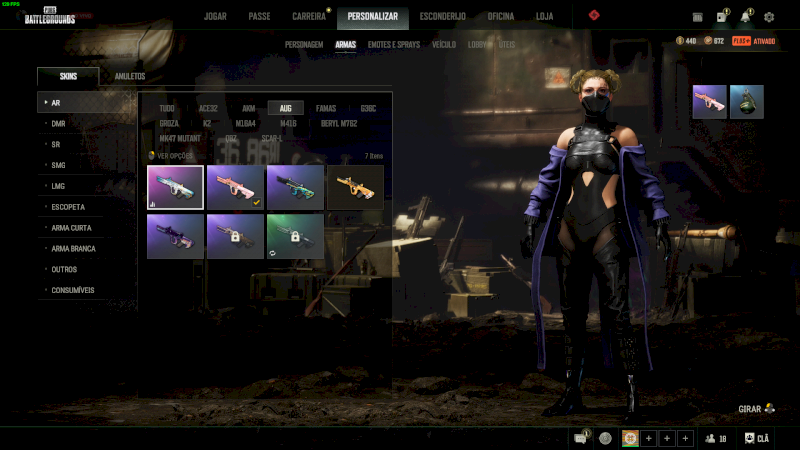Viewport: 800px width, 450px height.
Task: Click the GIRAR mouse rotate icon
Action: pyautogui.click(x=769, y=409)
